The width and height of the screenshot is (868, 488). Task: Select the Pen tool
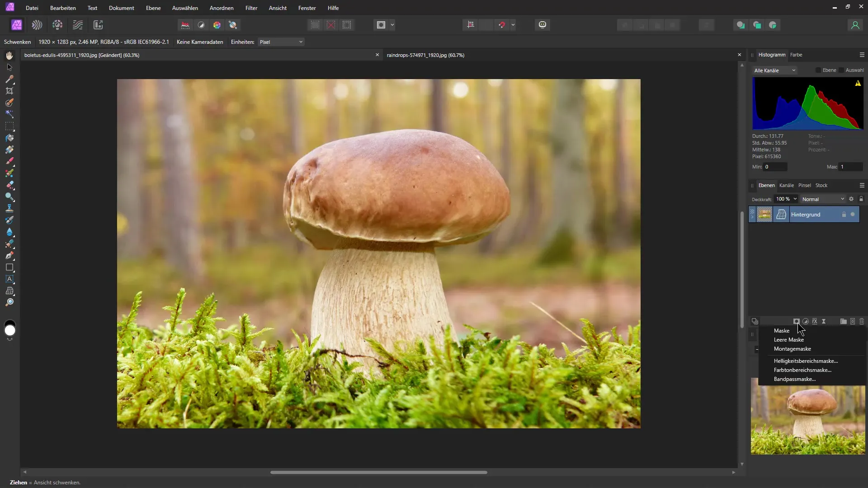click(9, 255)
